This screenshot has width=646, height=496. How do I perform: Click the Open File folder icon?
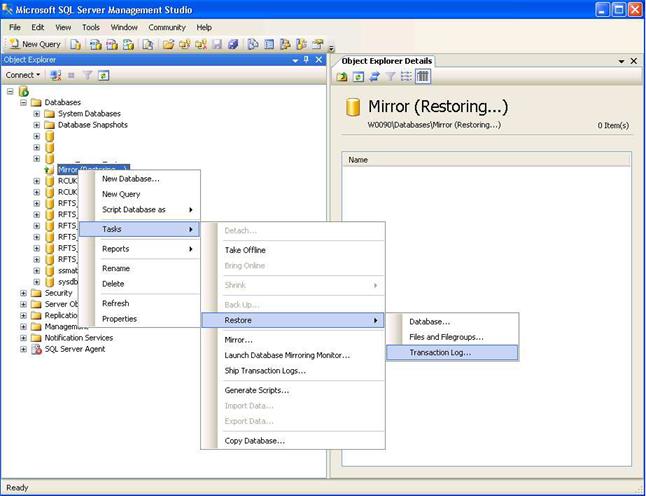[168, 44]
